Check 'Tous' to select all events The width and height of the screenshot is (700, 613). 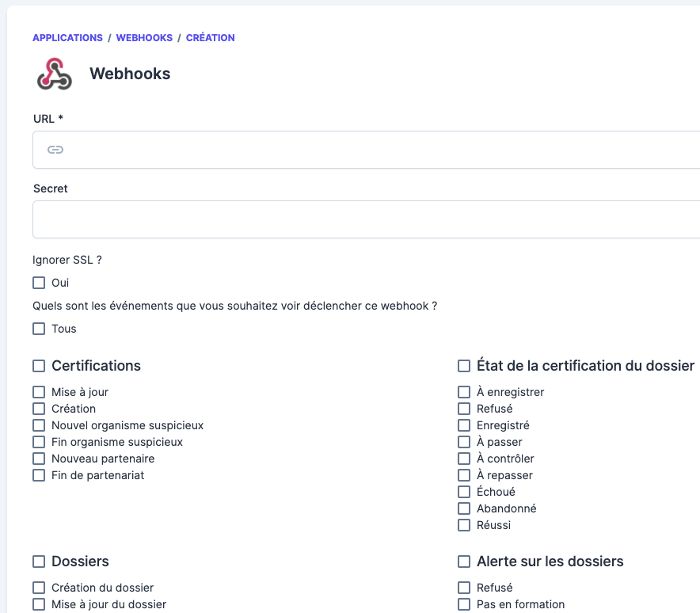point(39,329)
